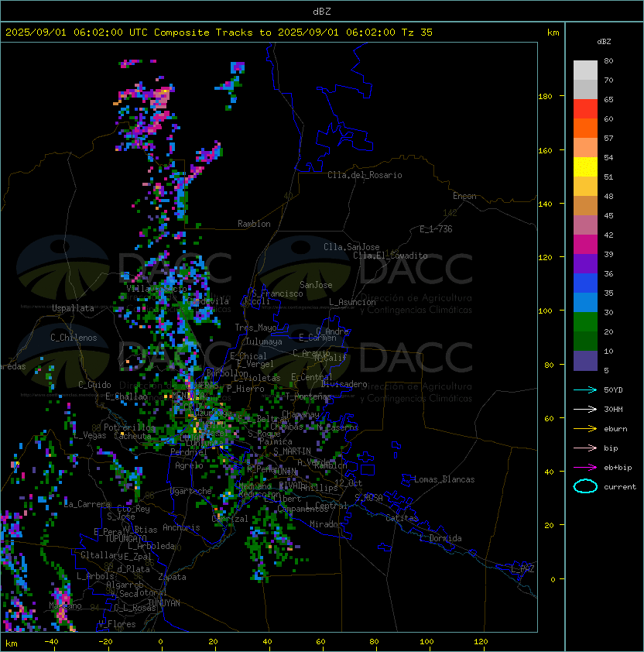
Task: Click the 'Lomas_Blancas' map label
Action: (x=444, y=479)
